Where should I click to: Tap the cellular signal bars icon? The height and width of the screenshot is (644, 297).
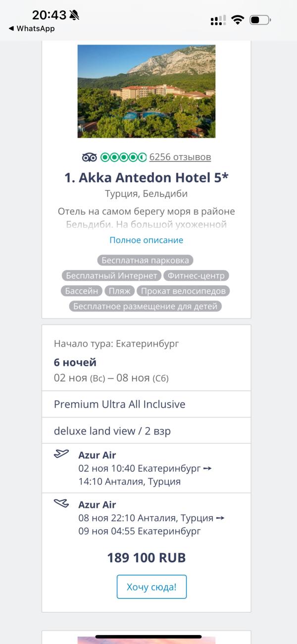click(x=218, y=20)
